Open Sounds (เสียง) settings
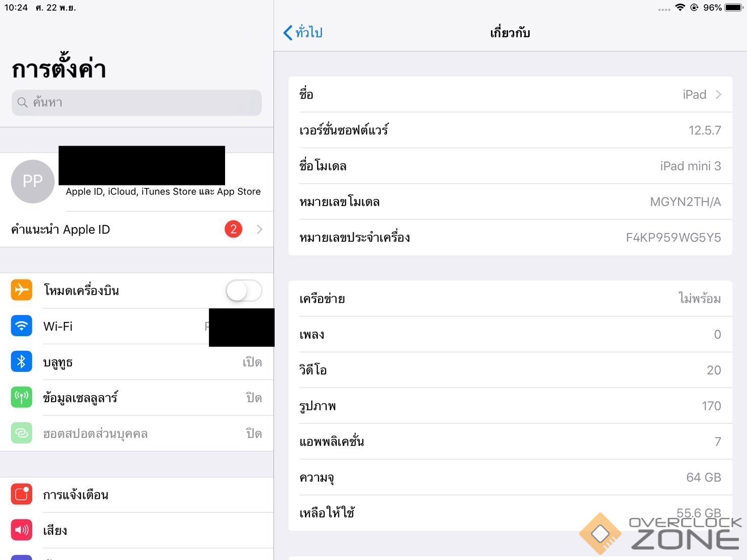This screenshot has height=560, width=747. click(137, 530)
